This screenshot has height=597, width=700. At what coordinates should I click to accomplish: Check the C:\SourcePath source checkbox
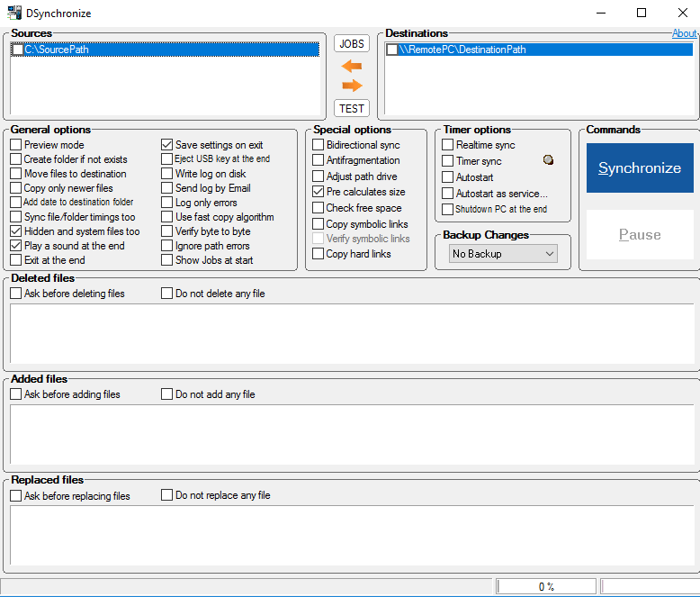point(17,50)
